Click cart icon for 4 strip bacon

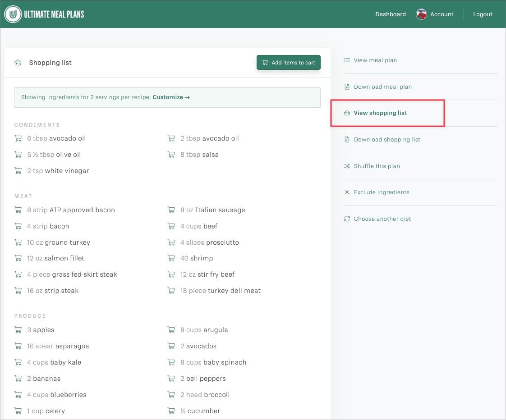click(x=18, y=226)
